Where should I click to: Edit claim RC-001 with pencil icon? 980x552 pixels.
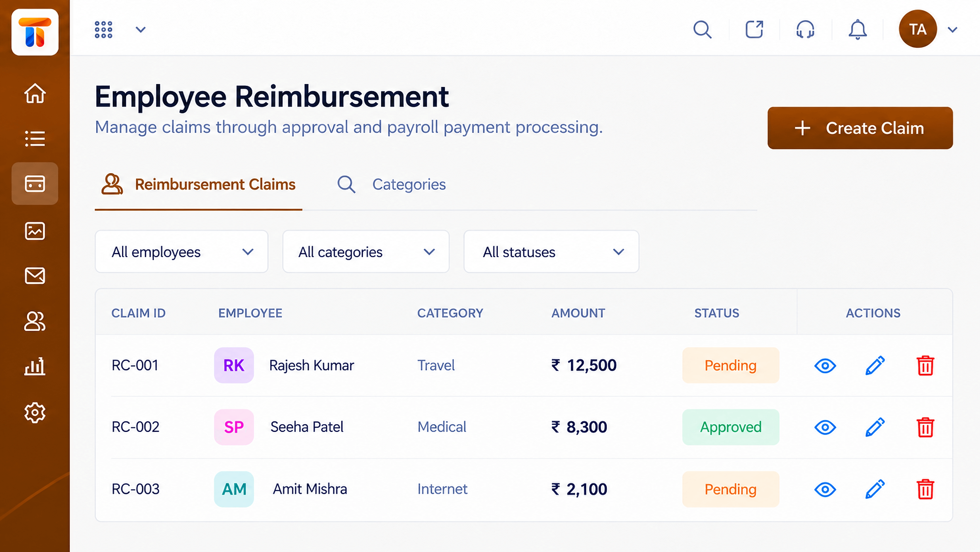[x=875, y=366]
